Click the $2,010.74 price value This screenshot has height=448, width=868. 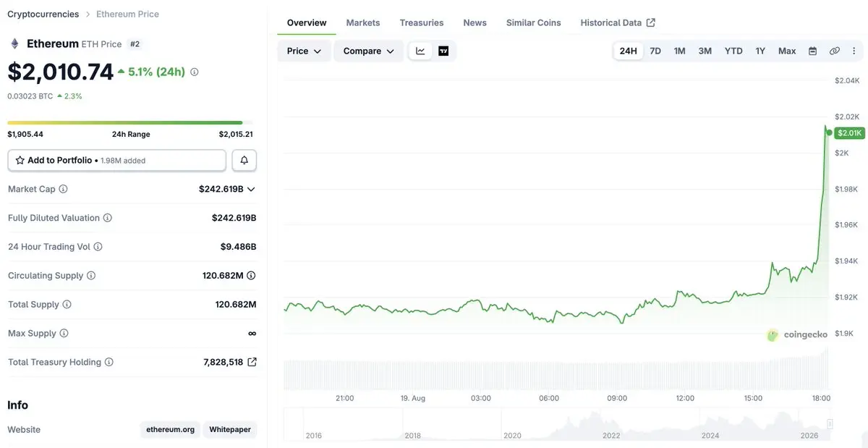pos(61,72)
